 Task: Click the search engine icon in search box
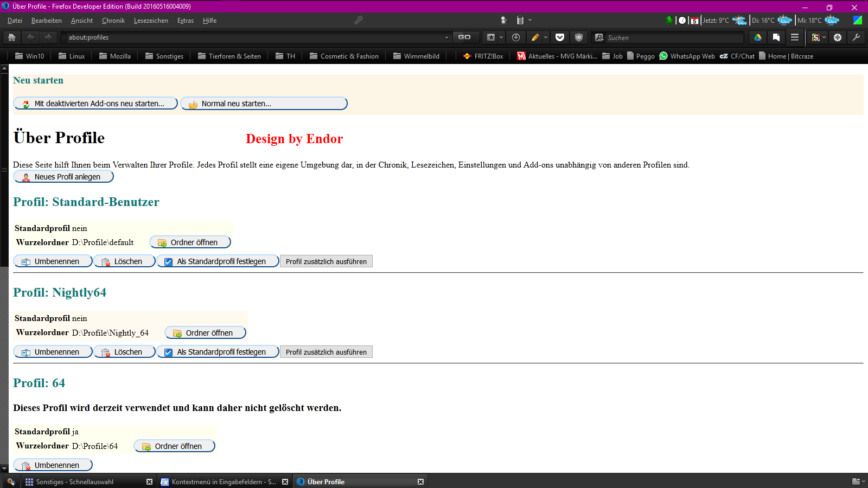tap(599, 37)
